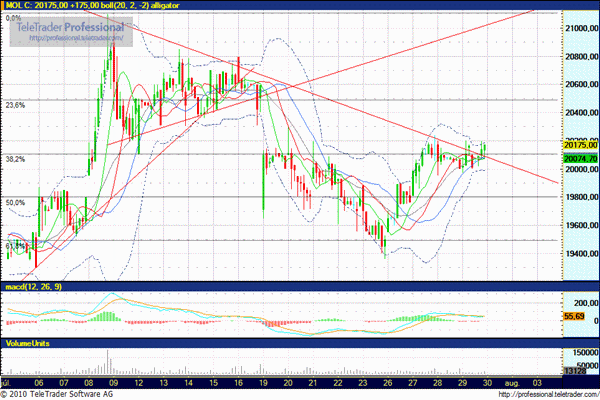
Task: Select the 23,6% Fibonacci level label
Action: [15, 104]
